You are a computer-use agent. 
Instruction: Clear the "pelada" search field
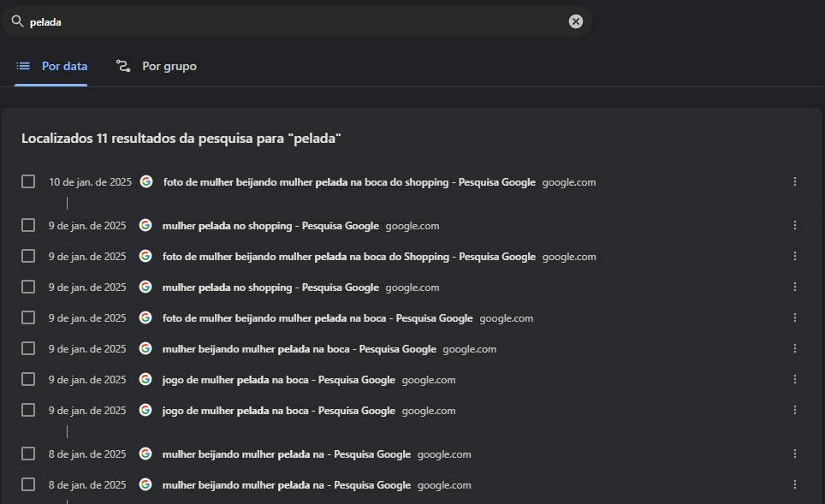tap(576, 21)
